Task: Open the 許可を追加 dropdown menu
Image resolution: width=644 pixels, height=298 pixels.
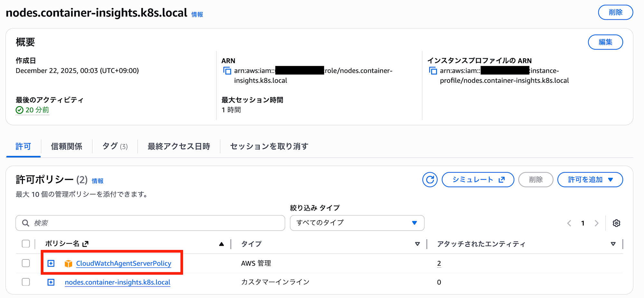Action: click(x=590, y=180)
